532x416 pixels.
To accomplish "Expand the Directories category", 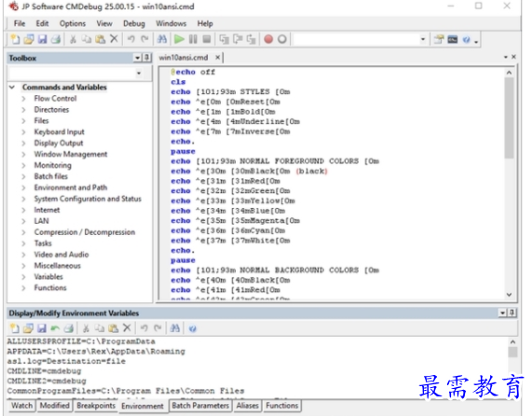I will [23, 110].
